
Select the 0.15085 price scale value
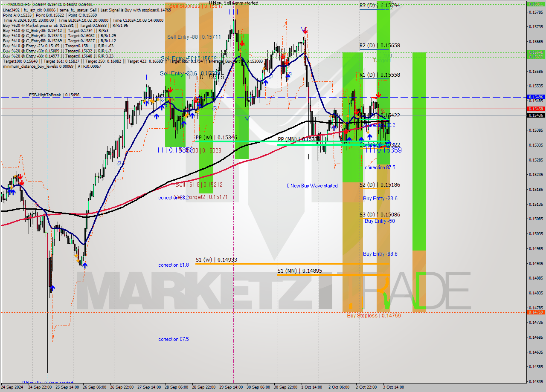(535, 219)
